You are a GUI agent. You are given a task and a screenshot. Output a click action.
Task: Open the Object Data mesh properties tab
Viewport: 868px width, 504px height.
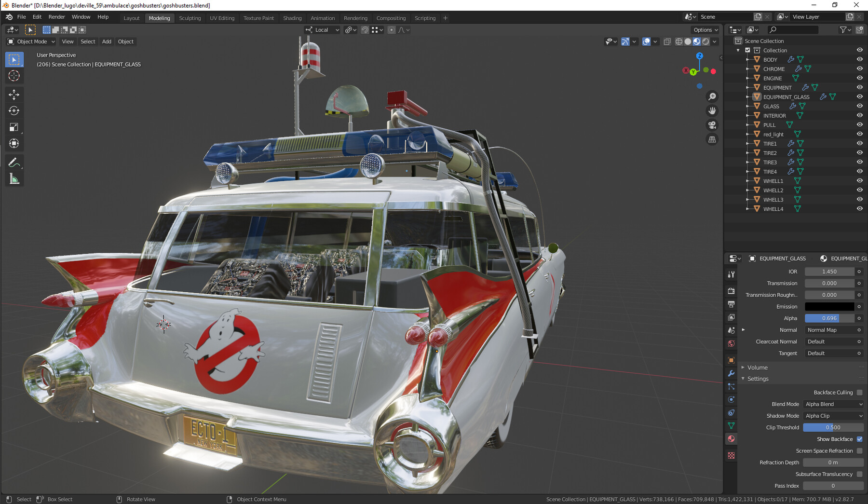point(731,425)
